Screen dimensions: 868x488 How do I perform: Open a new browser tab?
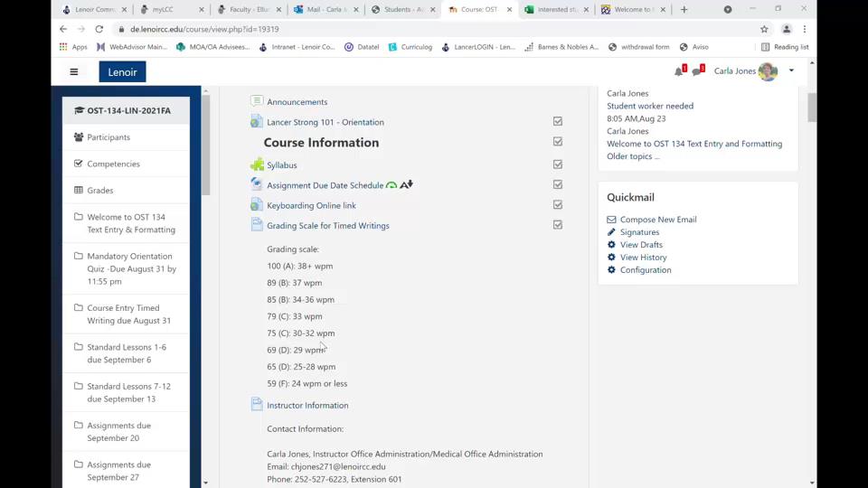point(684,9)
